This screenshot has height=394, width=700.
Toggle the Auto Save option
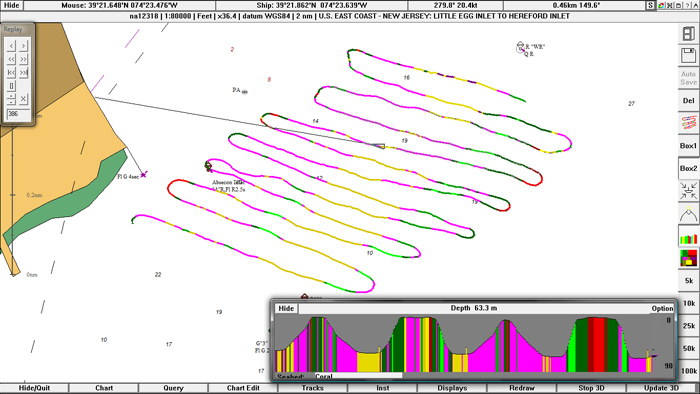688,78
